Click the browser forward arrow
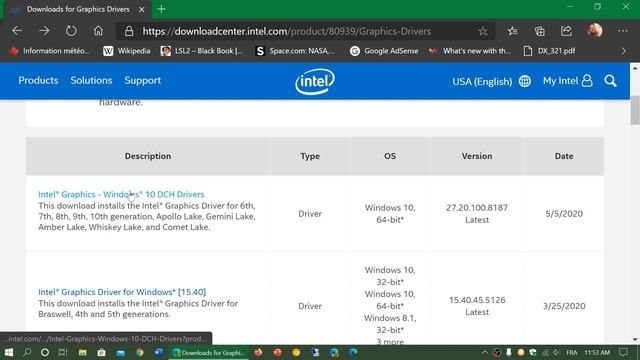 point(44,31)
